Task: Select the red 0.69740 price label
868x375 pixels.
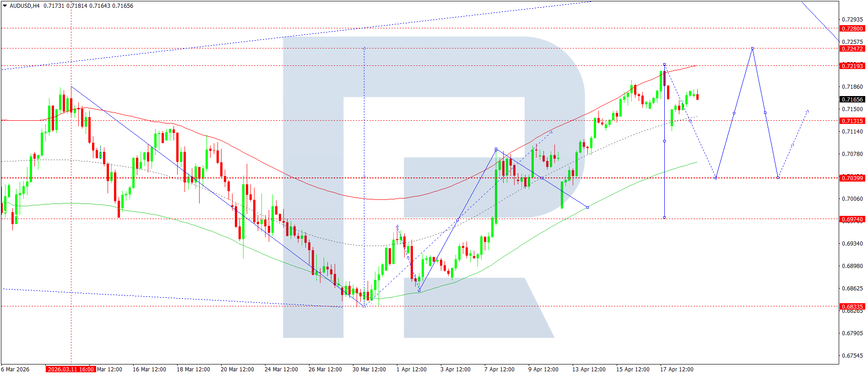Action: click(x=852, y=219)
